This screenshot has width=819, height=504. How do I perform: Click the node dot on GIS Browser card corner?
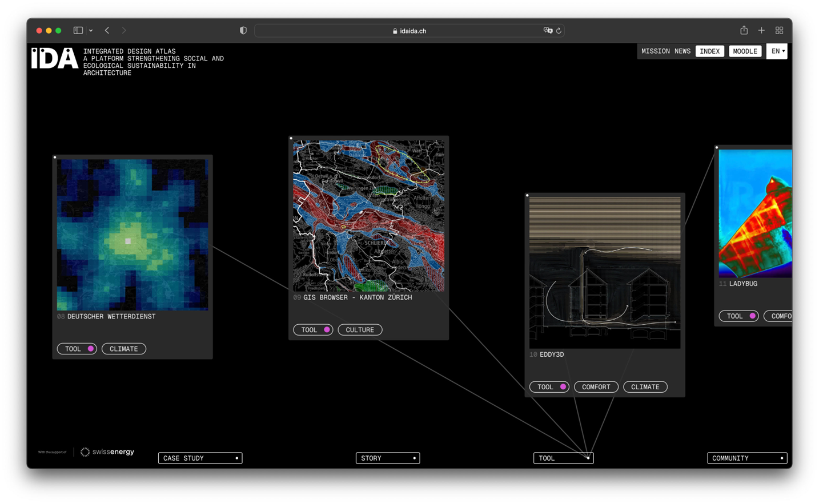291,138
